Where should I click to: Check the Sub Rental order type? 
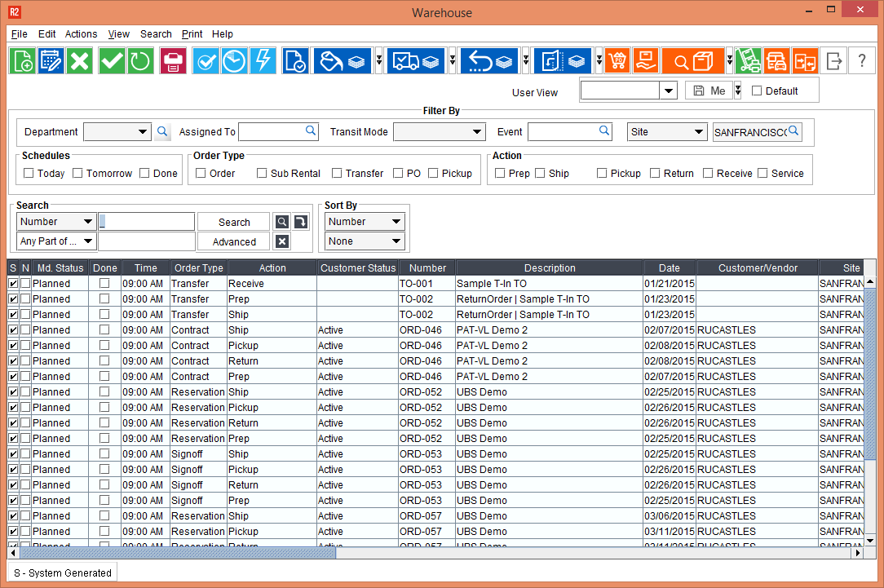[262, 173]
